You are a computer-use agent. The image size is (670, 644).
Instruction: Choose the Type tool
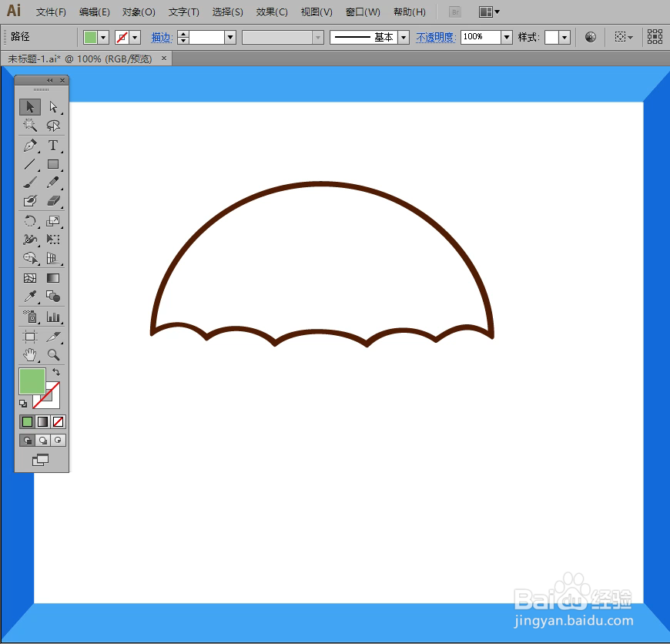tap(53, 146)
